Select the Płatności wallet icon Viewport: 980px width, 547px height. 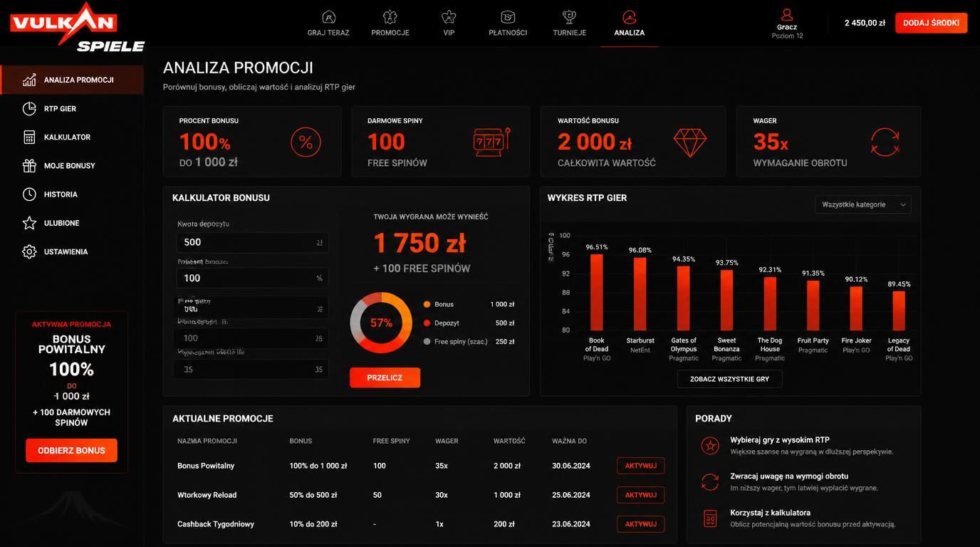(x=508, y=16)
